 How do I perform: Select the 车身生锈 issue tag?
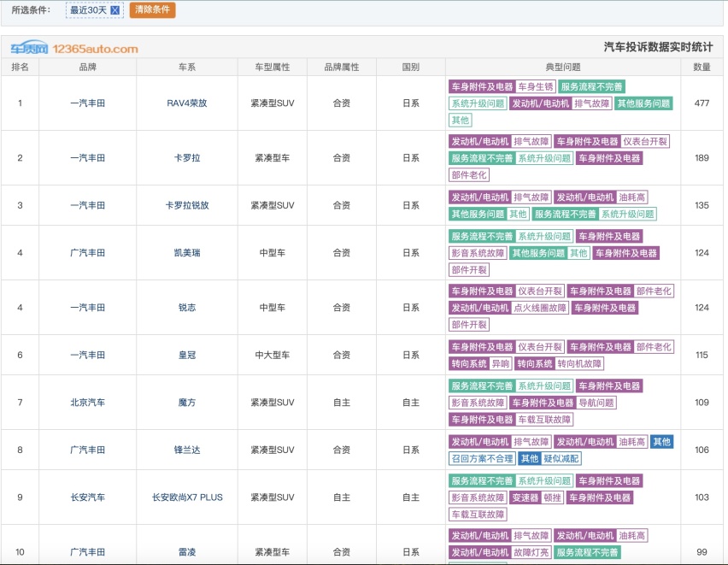point(536,86)
